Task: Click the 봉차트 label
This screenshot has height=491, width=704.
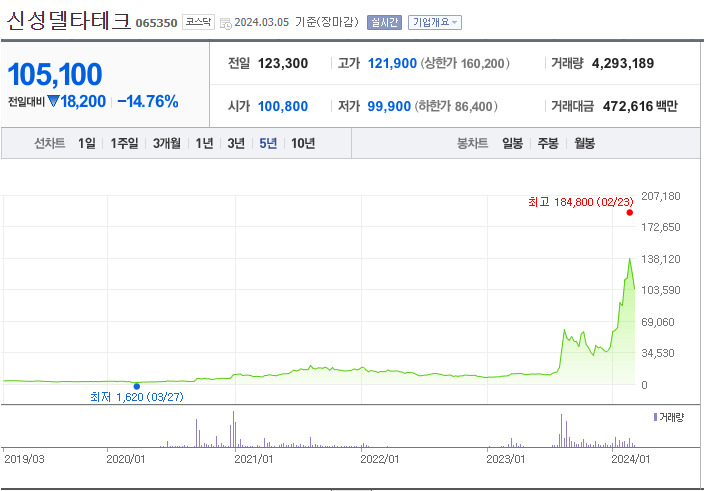Action: point(472,143)
